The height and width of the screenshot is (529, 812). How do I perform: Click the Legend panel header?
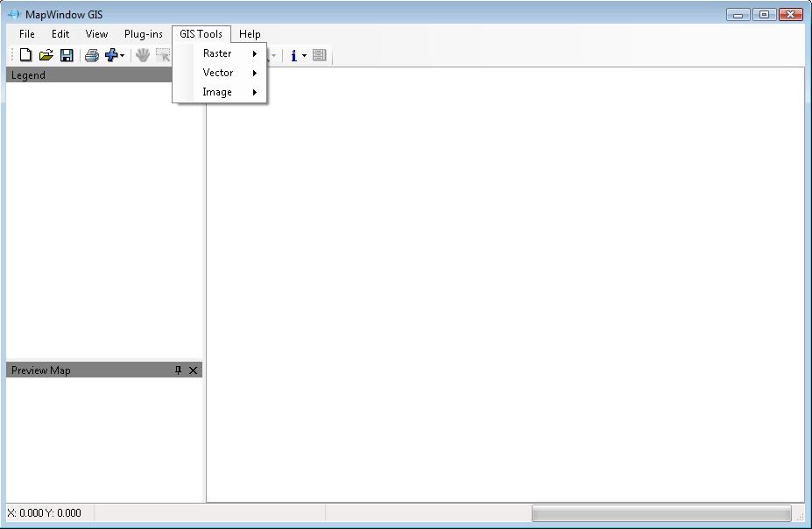[x=88, y=75]
